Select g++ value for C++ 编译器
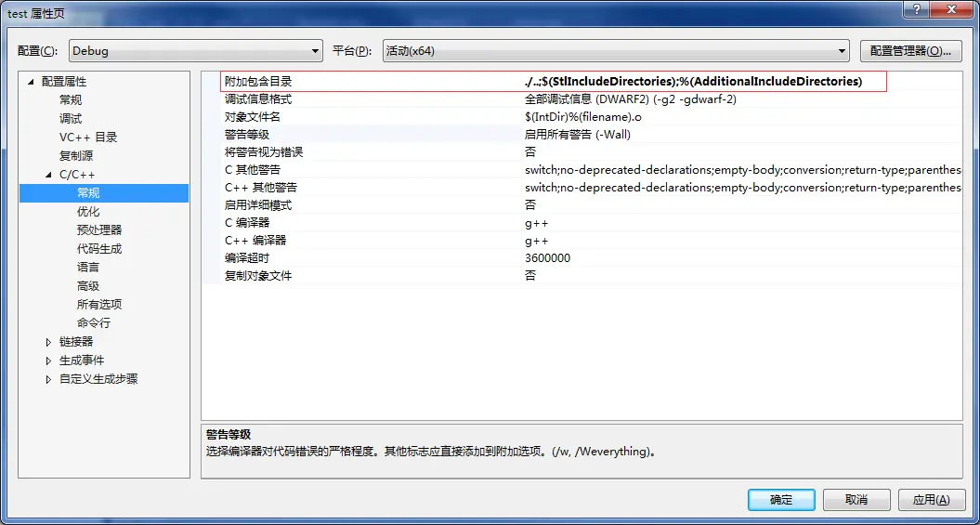Viewport: 980px width, 525px height. (536, 240)
